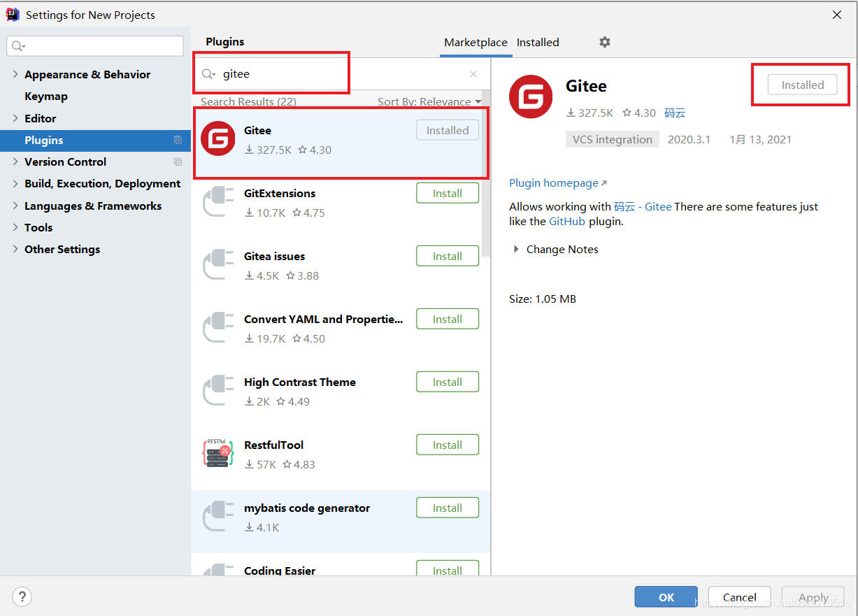Click the magnifier icon in plugin search field
The height and width of the screenshot is (616, 858).
(208, 74)
